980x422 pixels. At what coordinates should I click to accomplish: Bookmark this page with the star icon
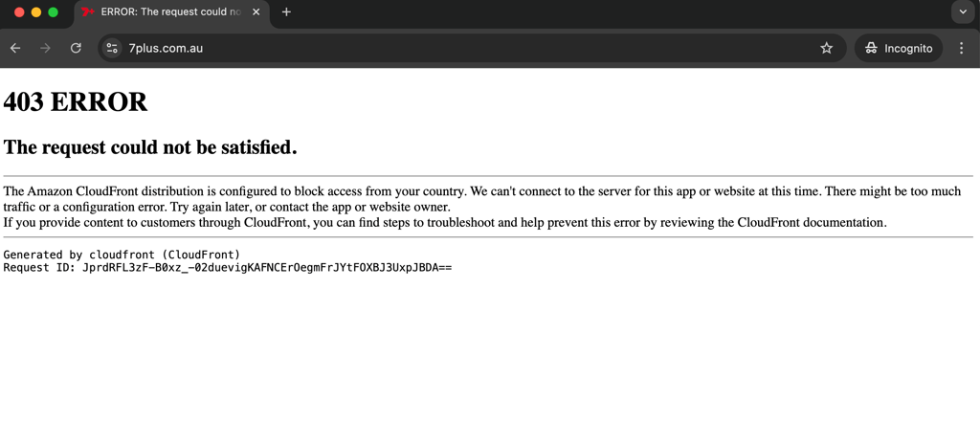coord(827,48)
